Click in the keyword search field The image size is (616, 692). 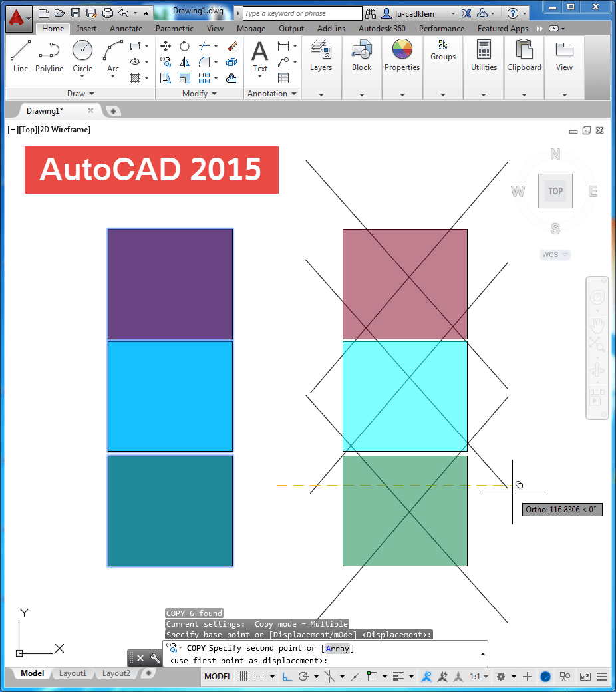pyautogui.click(x=302, y=13)
